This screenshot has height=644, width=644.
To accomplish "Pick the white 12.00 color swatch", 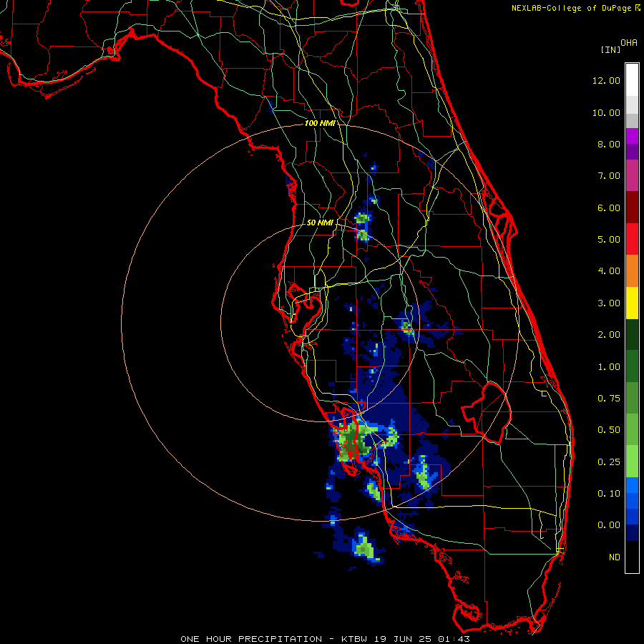I will tap(632, 79).
